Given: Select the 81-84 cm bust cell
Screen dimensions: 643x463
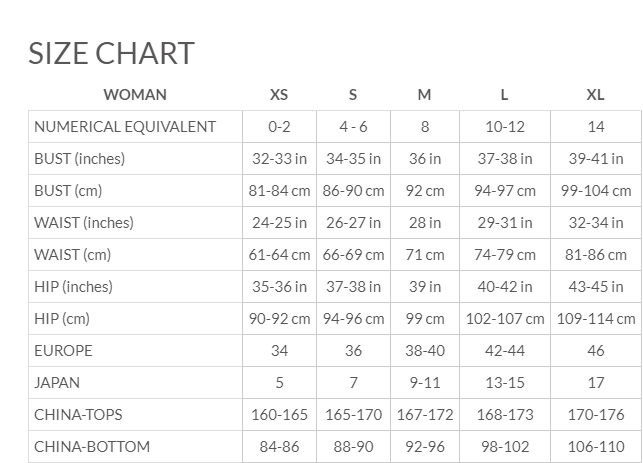Looking at the screenshot, I should coord(279,191).
